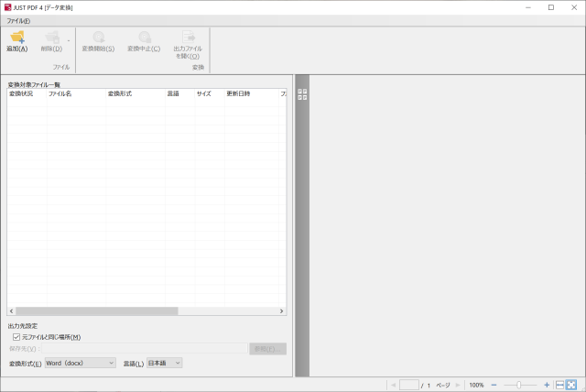The height and width of the screenshot is (392, 586).
Task: Click the file list's right scroll arrow
Action: coord(281,310)
